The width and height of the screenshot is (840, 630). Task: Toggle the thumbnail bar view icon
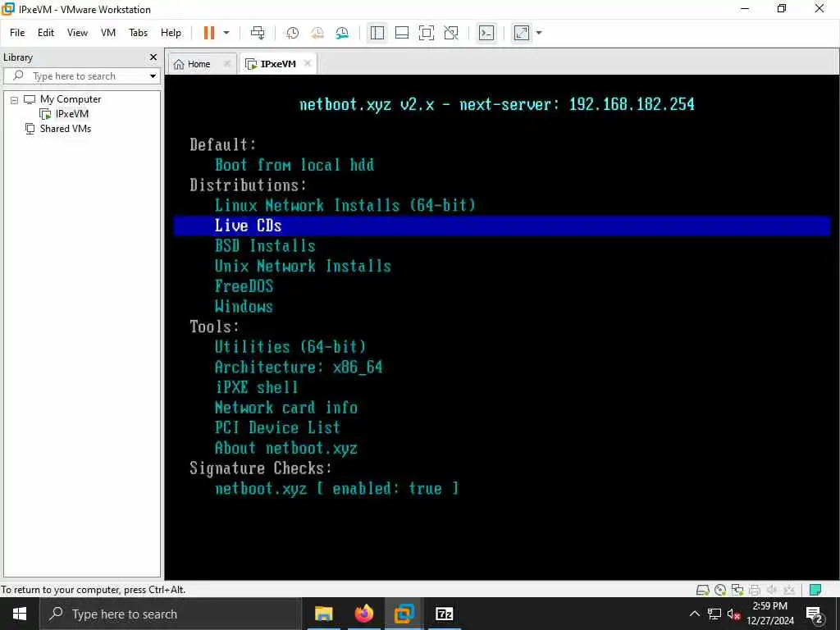[x=402, y=33]
